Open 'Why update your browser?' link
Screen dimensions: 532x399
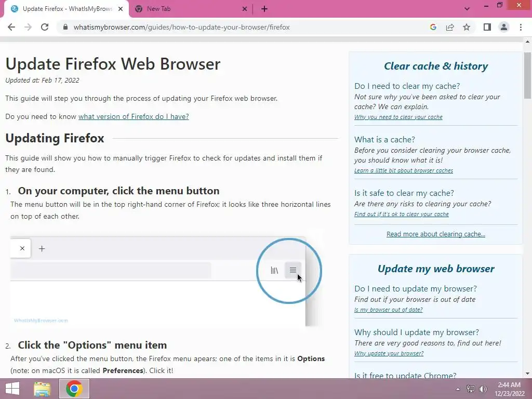point(389,353)
